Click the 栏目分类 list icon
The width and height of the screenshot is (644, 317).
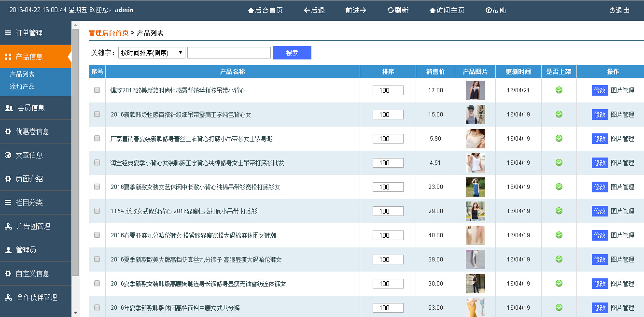[x=8, y=202]
